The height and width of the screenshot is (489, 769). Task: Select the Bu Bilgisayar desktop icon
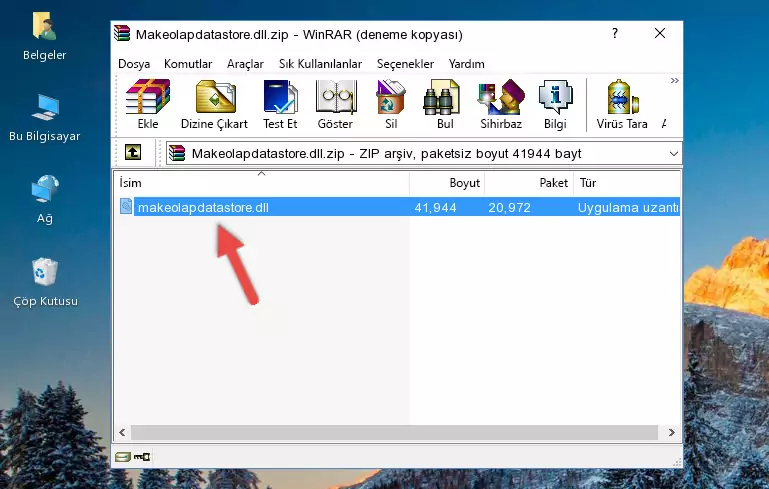45,118
